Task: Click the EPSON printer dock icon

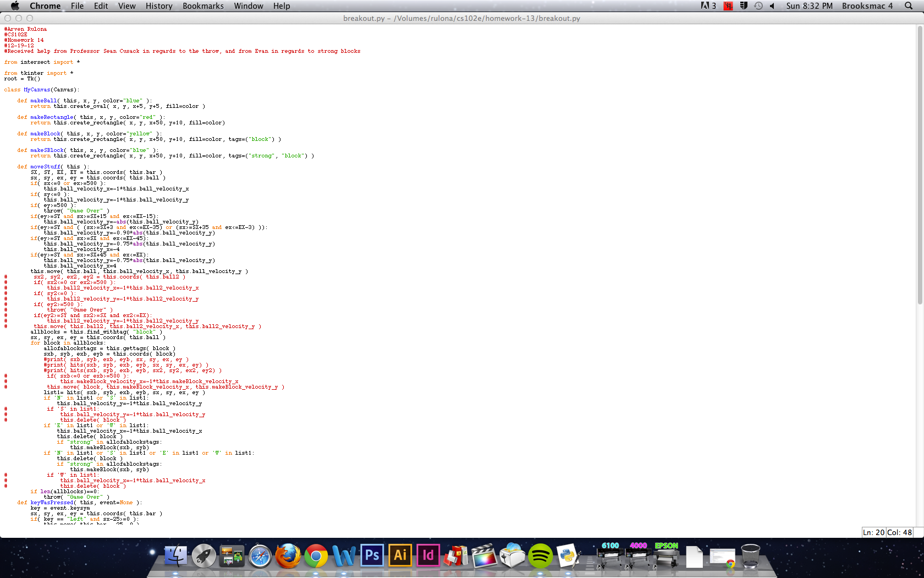Action: click(x=666, y=556)
